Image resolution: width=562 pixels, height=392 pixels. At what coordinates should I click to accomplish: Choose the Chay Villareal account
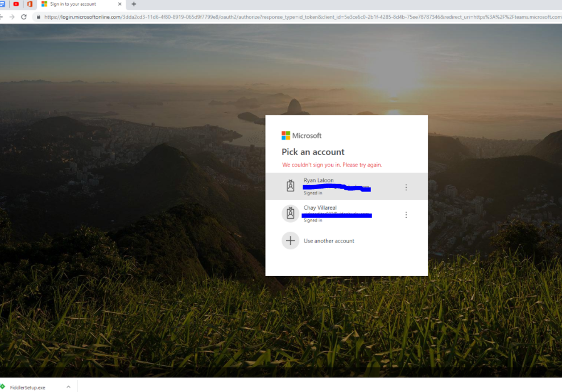[346, 214]
